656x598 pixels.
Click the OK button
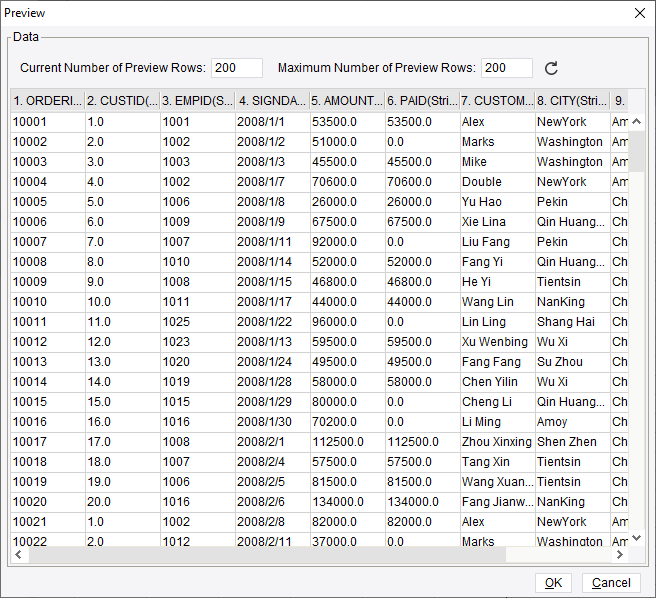tap(553, 583)
